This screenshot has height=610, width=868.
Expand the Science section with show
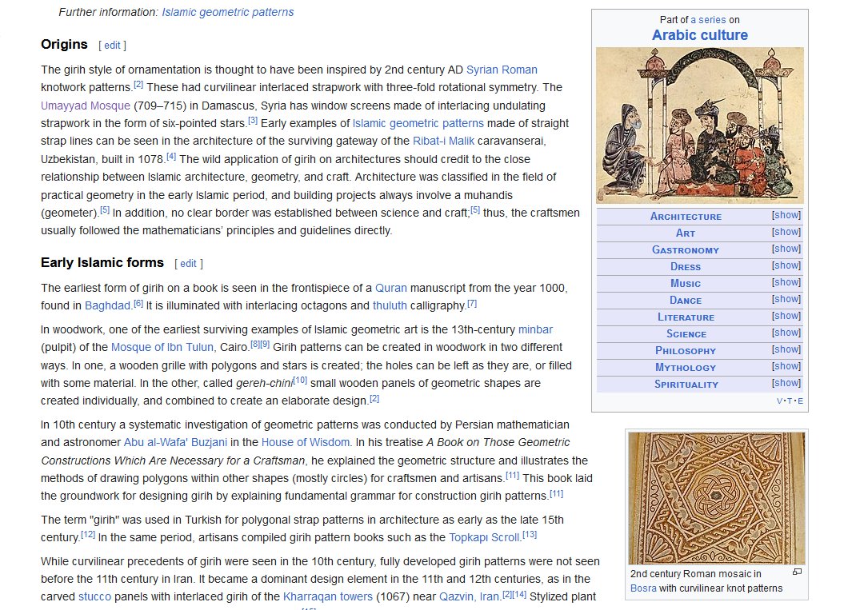click(x=786, y=333)
